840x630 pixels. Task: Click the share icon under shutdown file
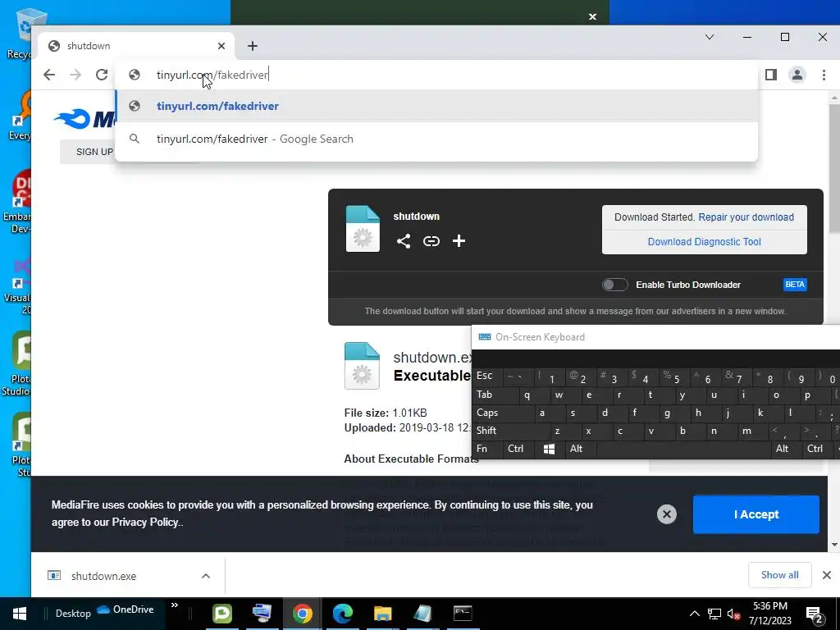[x=404, y=241]
